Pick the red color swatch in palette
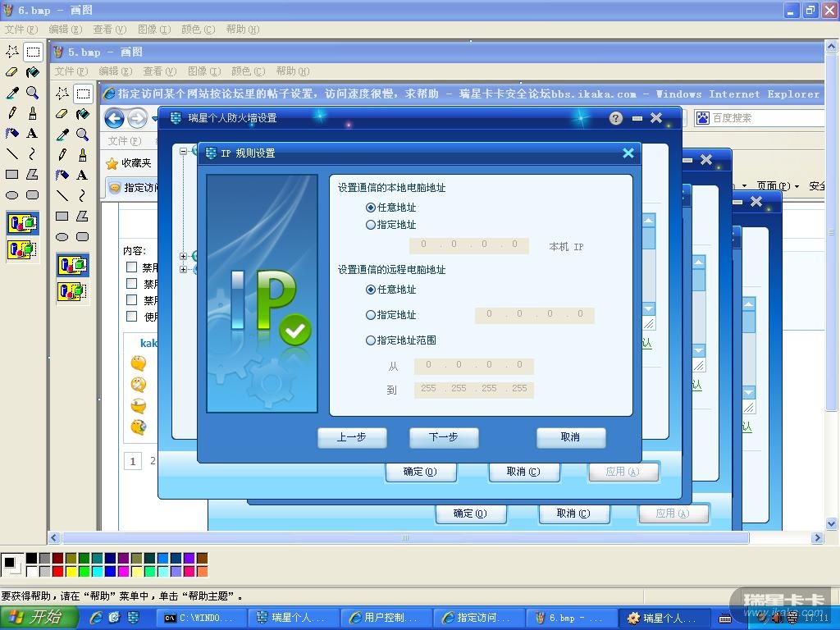The height and width of the screenshot is (630, 840). point(58,572)
